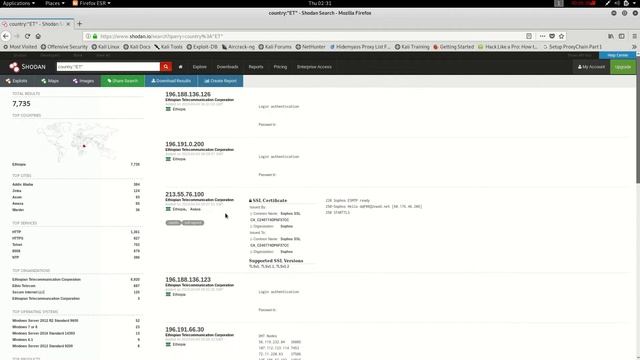Screen dimensions: 640x360
Task: Click the Shodan logo
Action: (28, 67)
